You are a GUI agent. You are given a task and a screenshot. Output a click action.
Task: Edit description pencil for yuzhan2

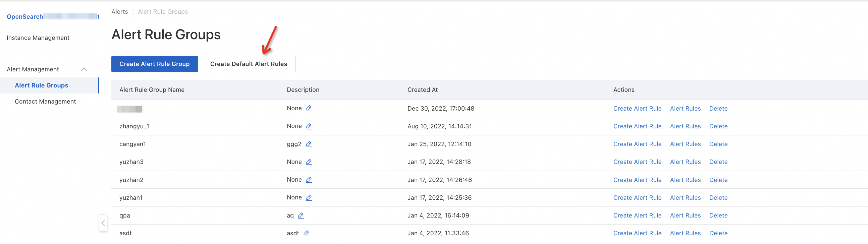[x=309, y=180]
